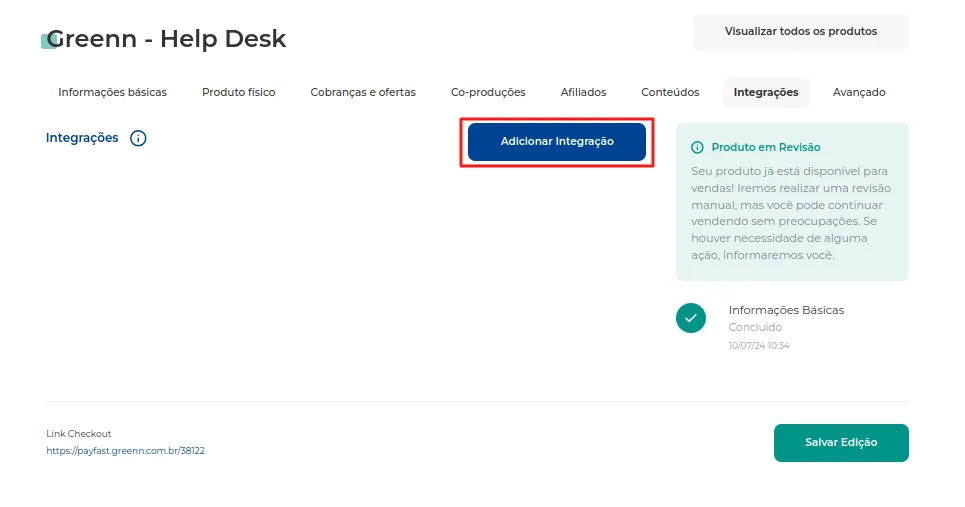Click the green square logo beside Greenn title
The height and width of the screenshot is (507, 965).
pyautogui.click(x=48, y=41)
